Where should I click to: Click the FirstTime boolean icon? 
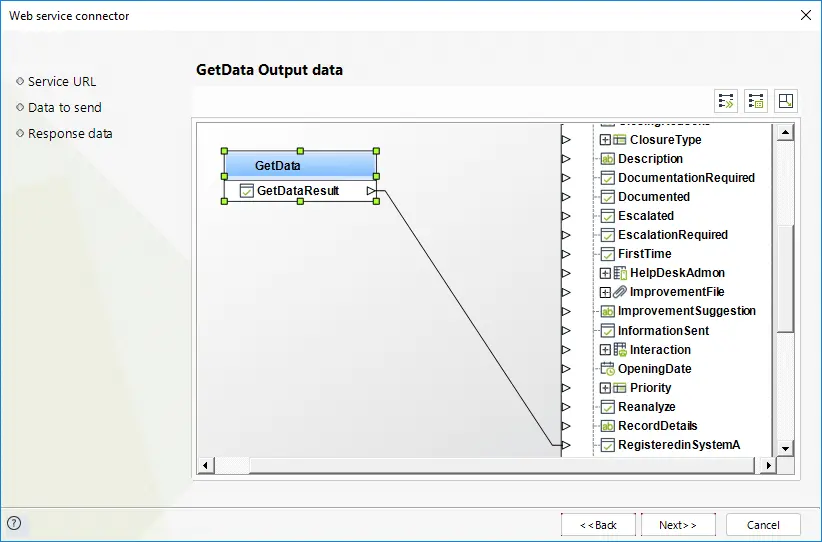click(x=607, y=254)
